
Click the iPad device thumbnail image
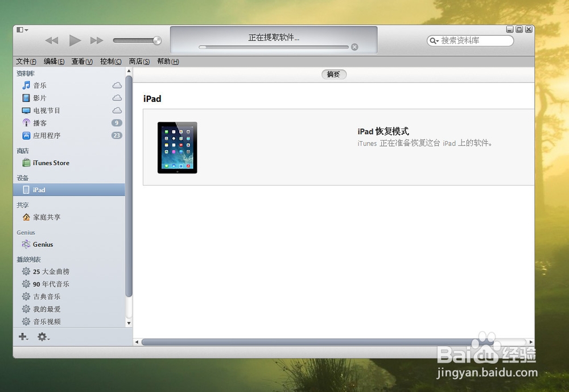point(178,147)
